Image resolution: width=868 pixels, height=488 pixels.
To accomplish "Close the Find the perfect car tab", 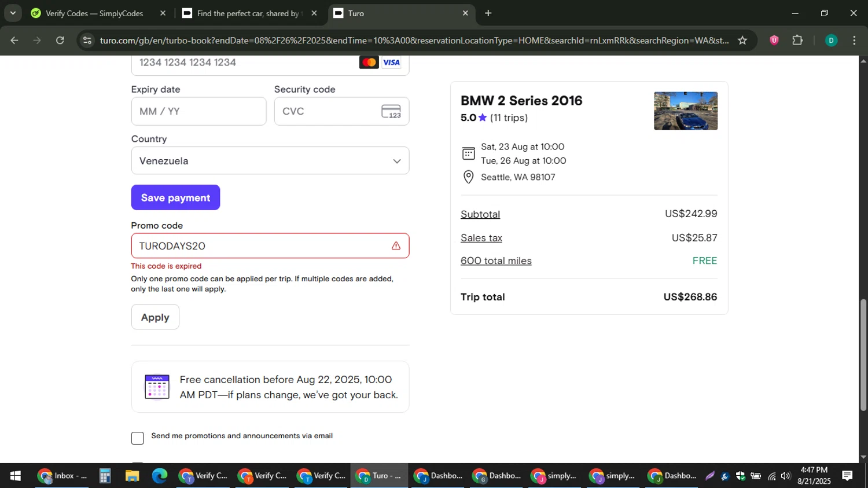I will [x=314, y=13].
